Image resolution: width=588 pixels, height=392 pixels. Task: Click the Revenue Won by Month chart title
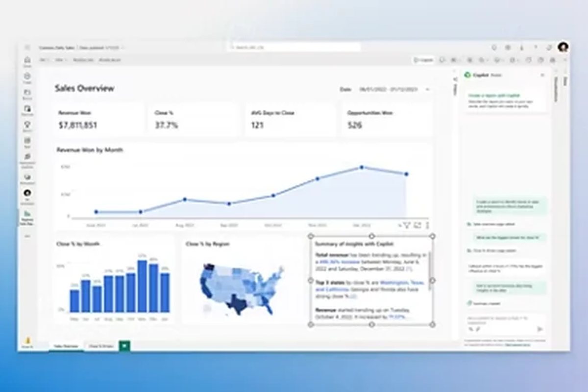(90, 150)
